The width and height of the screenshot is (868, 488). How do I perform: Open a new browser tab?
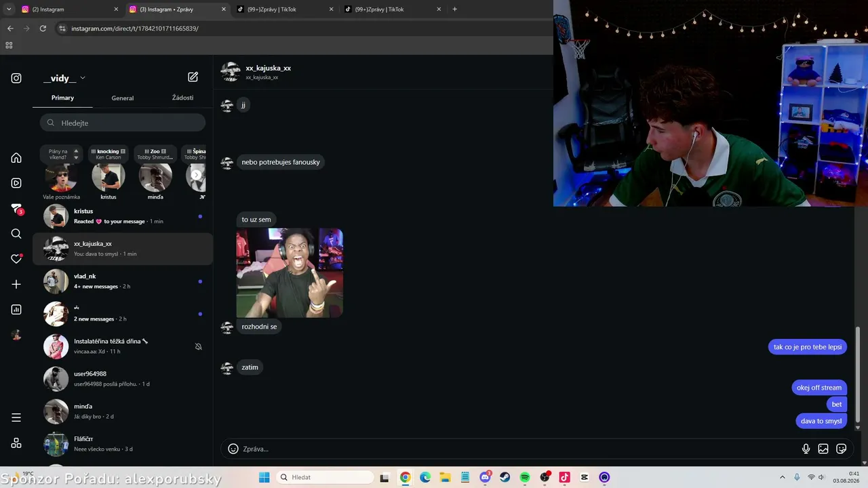point(454,9)
